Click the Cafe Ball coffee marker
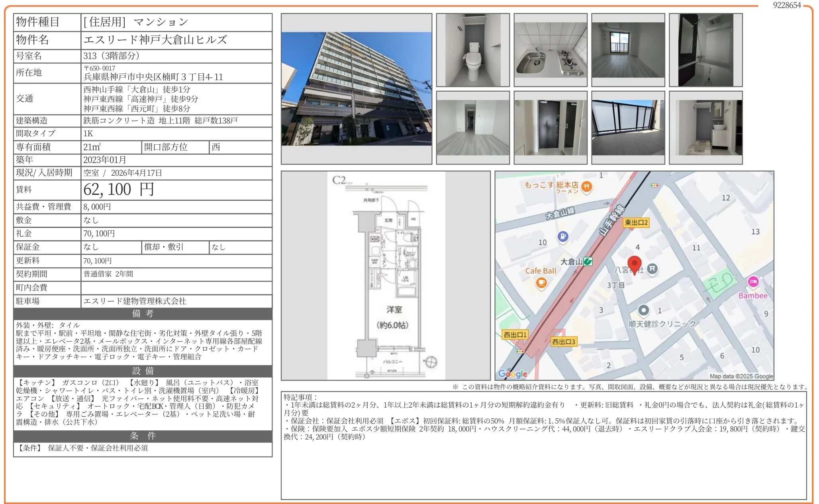This screenshot has height=504, width=819. pyautogui.click(x=541, y=282)
